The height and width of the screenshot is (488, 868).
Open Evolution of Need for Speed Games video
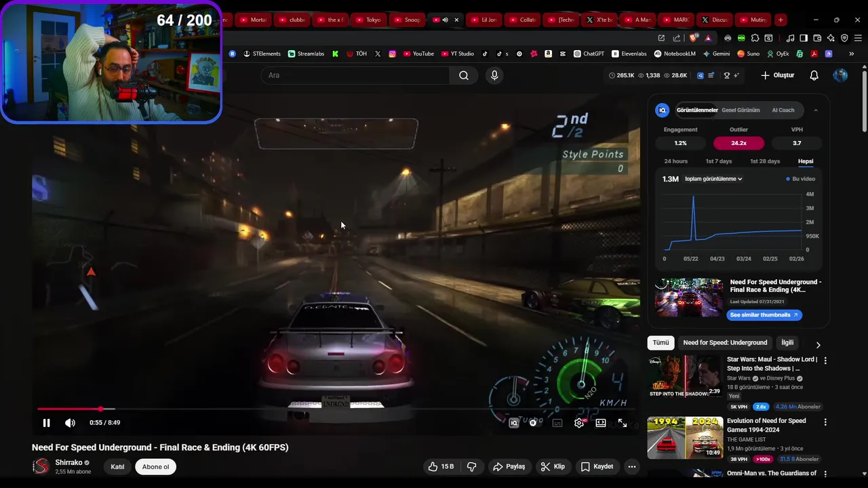pos(685,437)
